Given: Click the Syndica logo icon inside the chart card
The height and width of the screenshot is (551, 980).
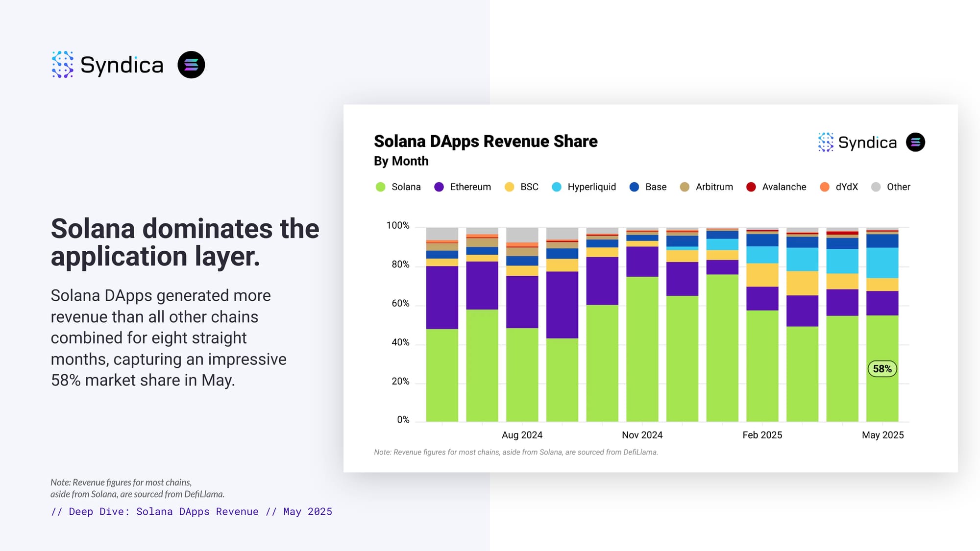Looking at the screenshot, I should (826, 142).
